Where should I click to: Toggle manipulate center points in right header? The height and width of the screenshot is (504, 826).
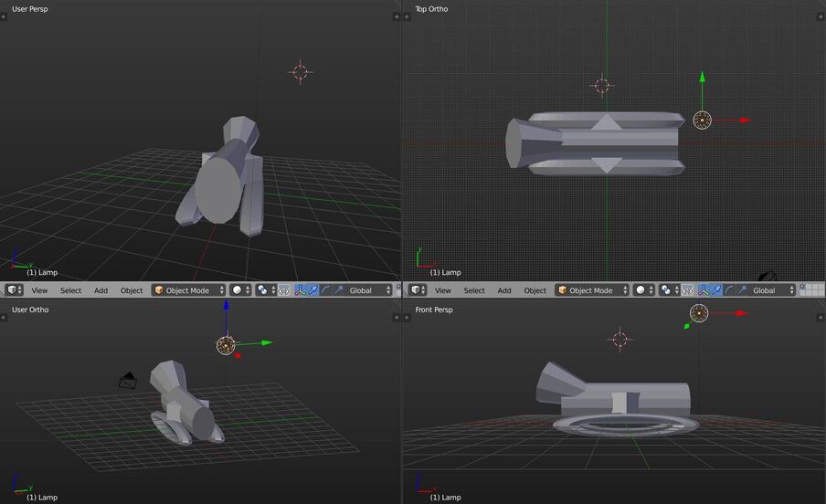click(x=687, y=290)
